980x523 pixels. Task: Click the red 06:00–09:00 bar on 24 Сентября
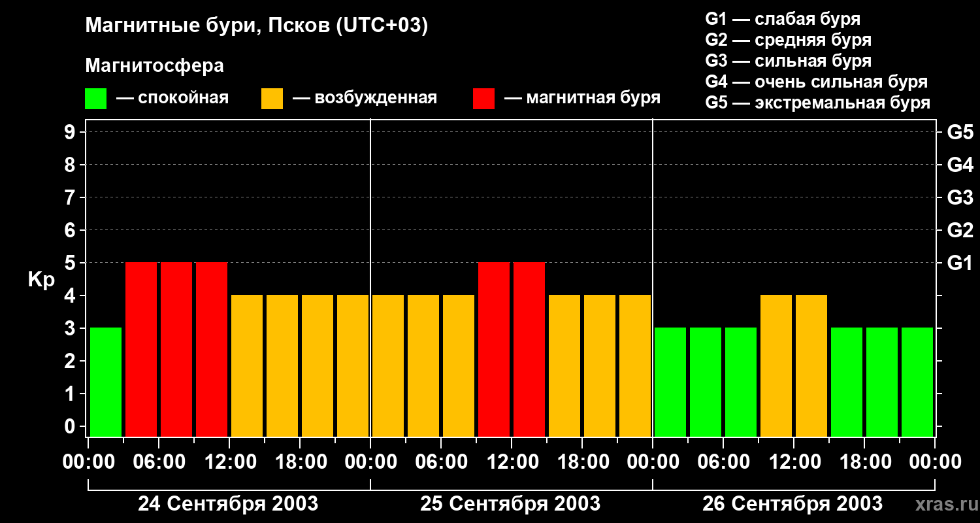click(176, 350)
